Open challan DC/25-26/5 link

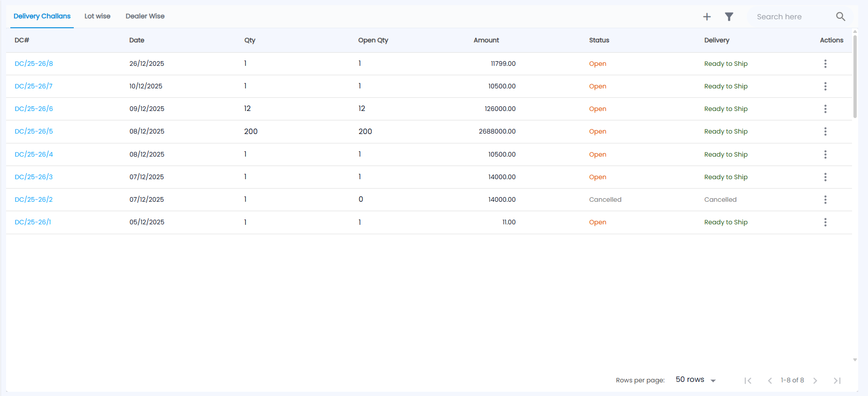point(34,131)
